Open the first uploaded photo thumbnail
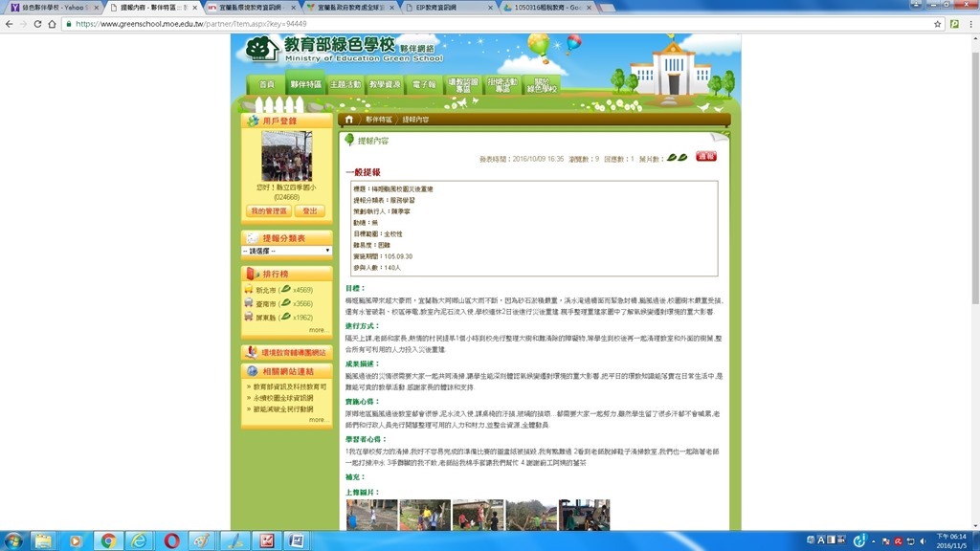The width and height of the screenshot is (980, 551). (x=372, y=515)
